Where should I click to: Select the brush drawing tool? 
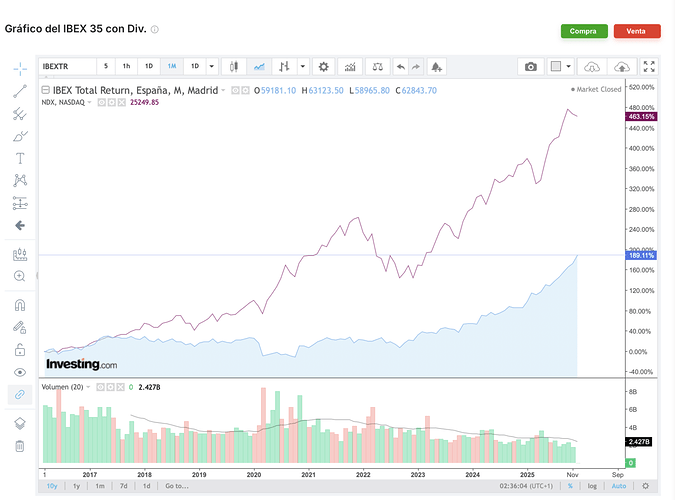point(20,136)
